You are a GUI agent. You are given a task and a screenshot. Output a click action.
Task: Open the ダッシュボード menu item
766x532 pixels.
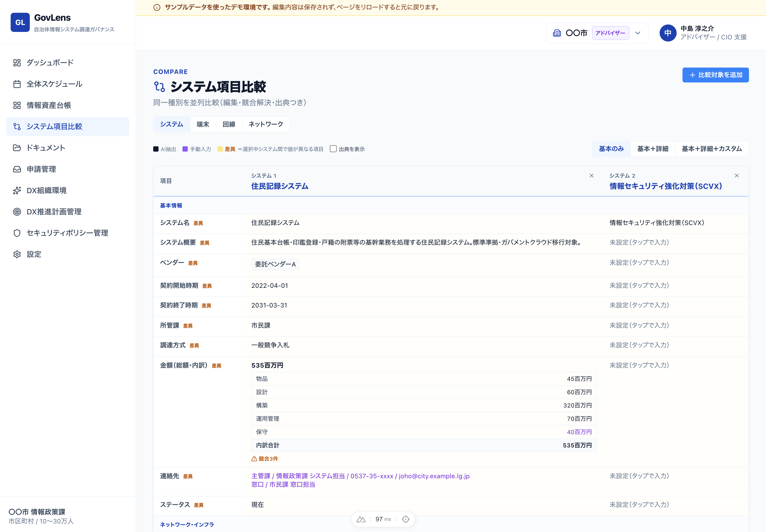68,63
